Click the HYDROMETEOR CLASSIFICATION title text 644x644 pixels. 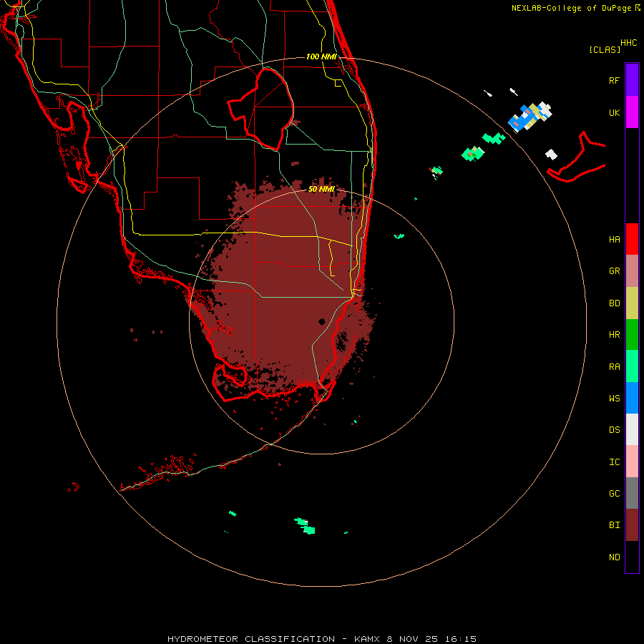coord(251,639)
